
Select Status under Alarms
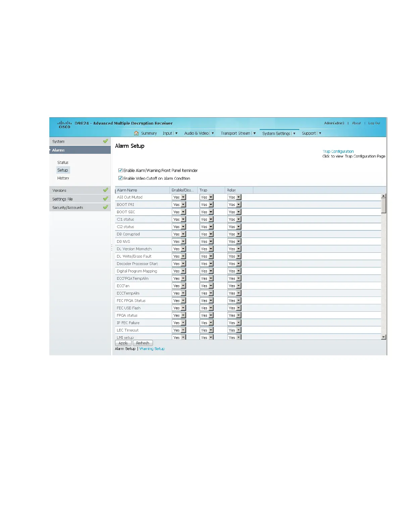tap(63, 162)
